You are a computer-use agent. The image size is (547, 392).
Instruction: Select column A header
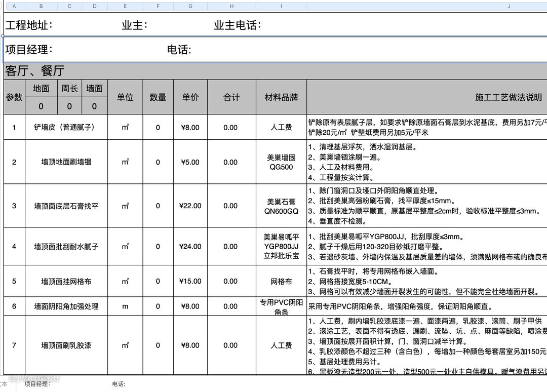click(x=14, y=6)
